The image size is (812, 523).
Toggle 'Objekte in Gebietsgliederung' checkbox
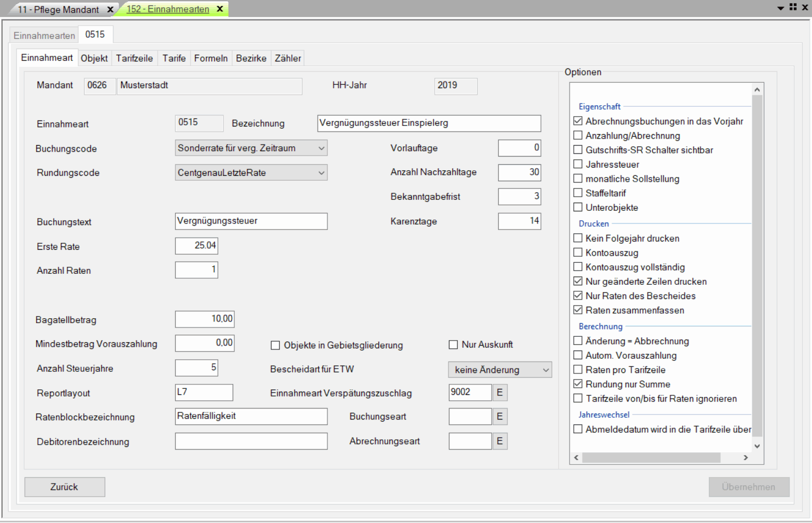275,346
